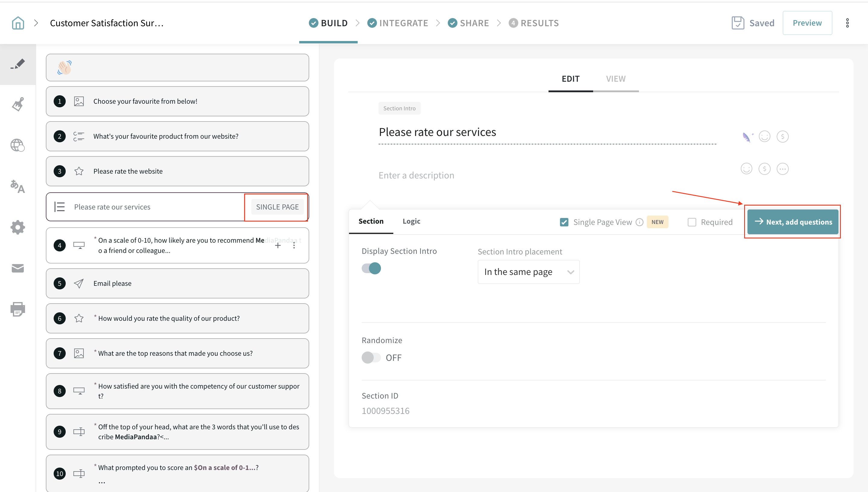
Task: Click the Preview button
Action: pos(807,23)
